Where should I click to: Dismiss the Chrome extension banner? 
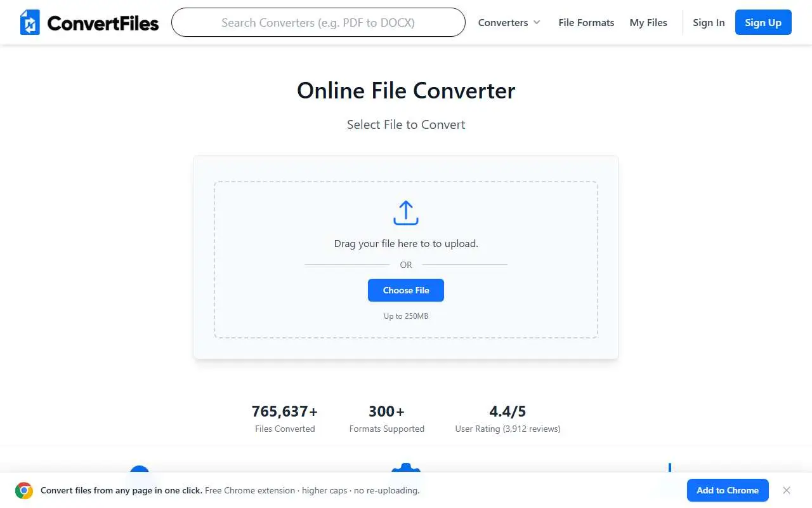787,490
